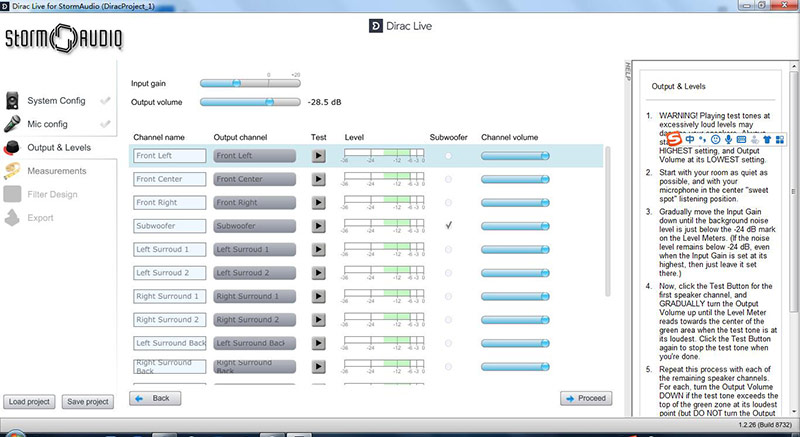The height and width of the screenshot is (437, 800).
Task: Open the Filter Design step
Action: [52, 194]
